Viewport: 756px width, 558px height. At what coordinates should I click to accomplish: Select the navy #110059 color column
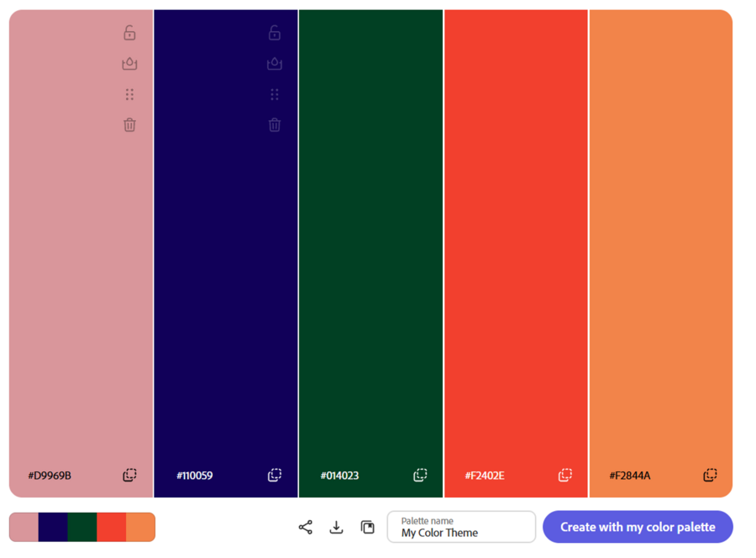coord(226,253)
